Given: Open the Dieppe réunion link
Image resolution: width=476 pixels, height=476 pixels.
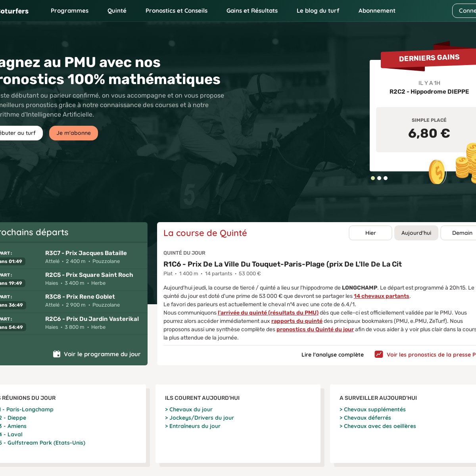Looking at the screenshot, I should tap(13, 418).
